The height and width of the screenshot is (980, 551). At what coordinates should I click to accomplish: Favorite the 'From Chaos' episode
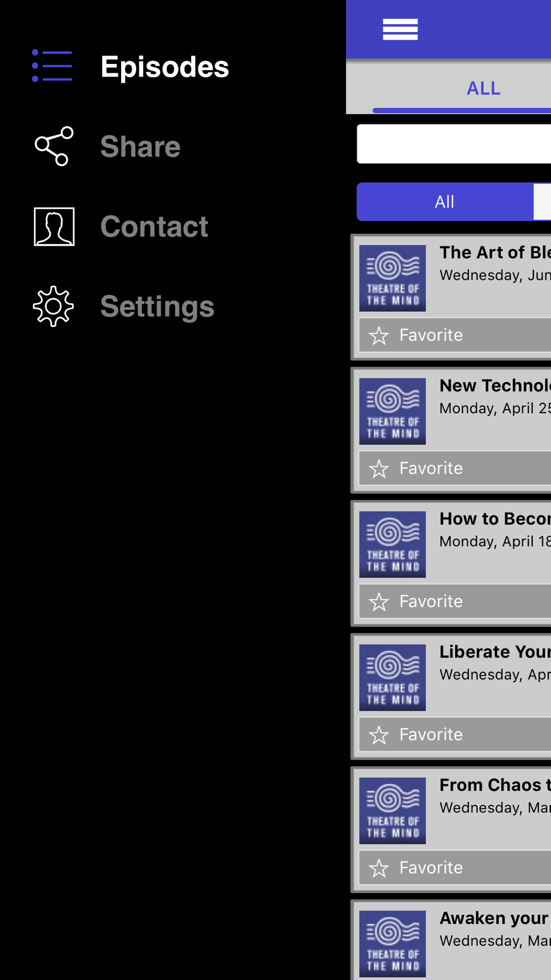pyautogui.click(x=455, y=868)
